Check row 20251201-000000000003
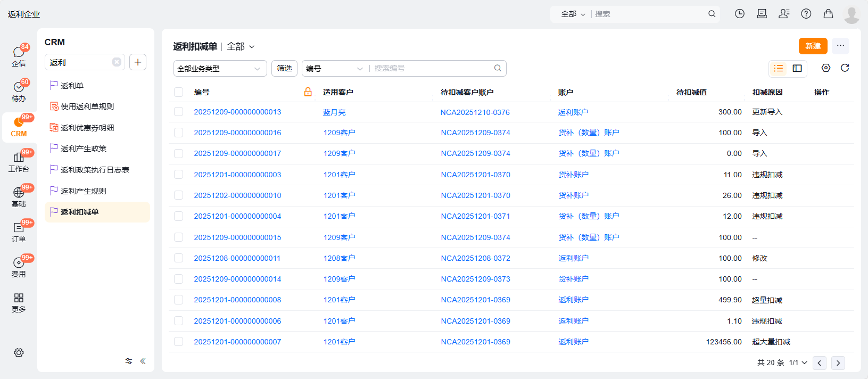Screen dimensions: 868x379 pos(178,175)
